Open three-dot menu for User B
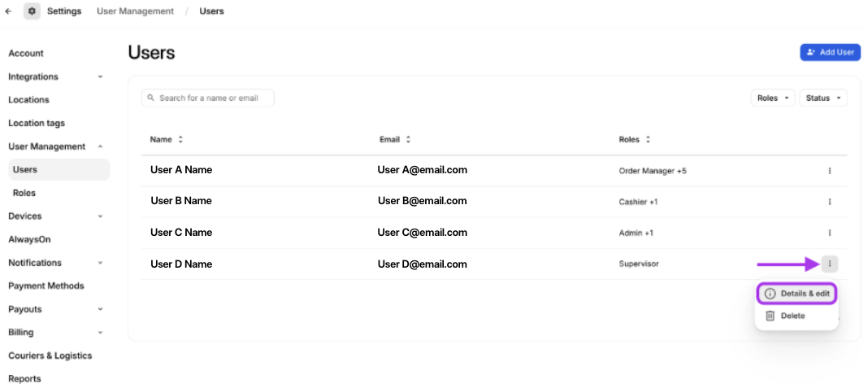Screen dimensions: 868x384 click(829, 202)
